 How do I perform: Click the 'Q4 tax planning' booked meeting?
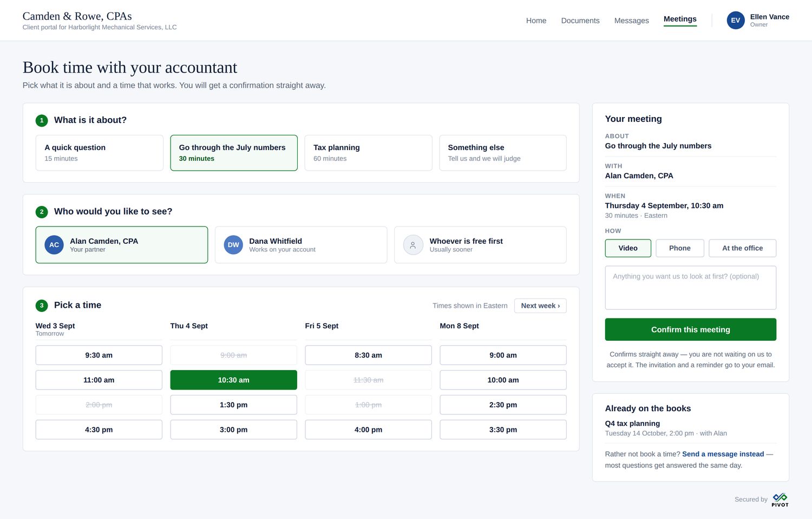click(x=632, y=424)
